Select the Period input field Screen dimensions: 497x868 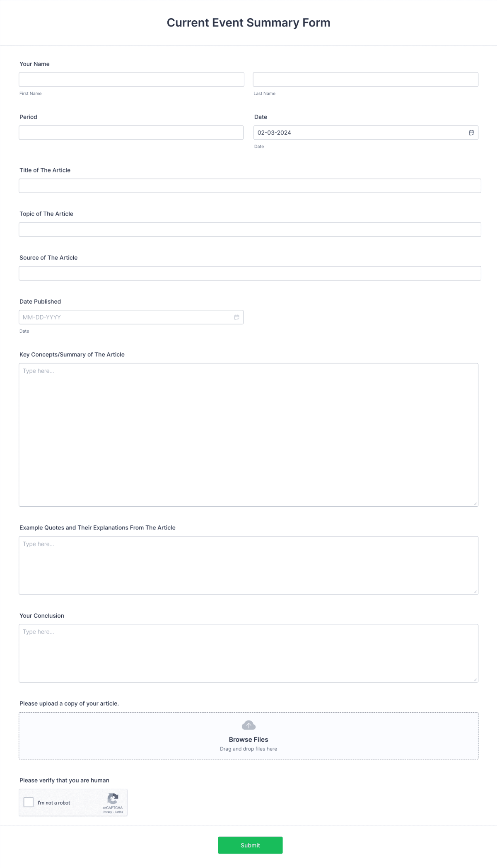point(131,133)
